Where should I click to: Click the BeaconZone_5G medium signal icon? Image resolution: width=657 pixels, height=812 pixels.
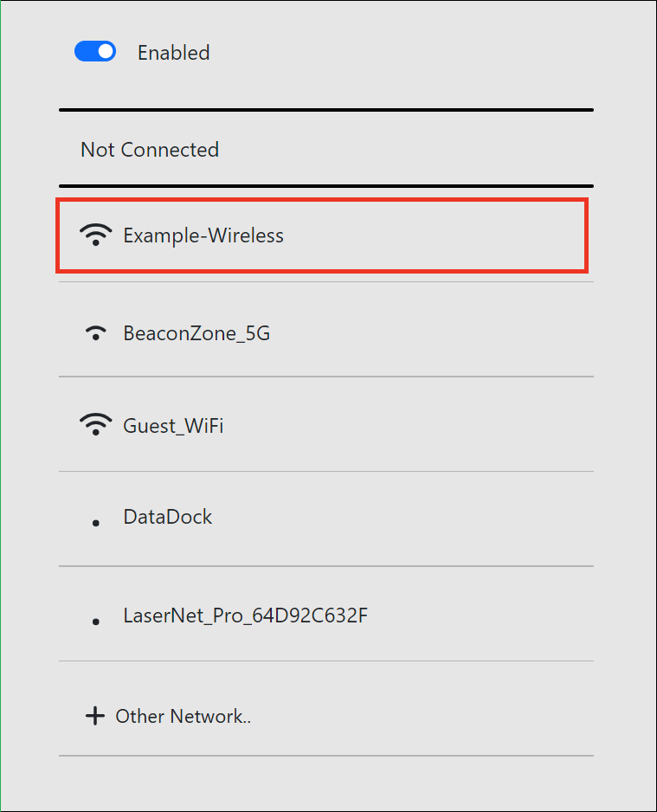pyautogui.click(x=95, y=333)
